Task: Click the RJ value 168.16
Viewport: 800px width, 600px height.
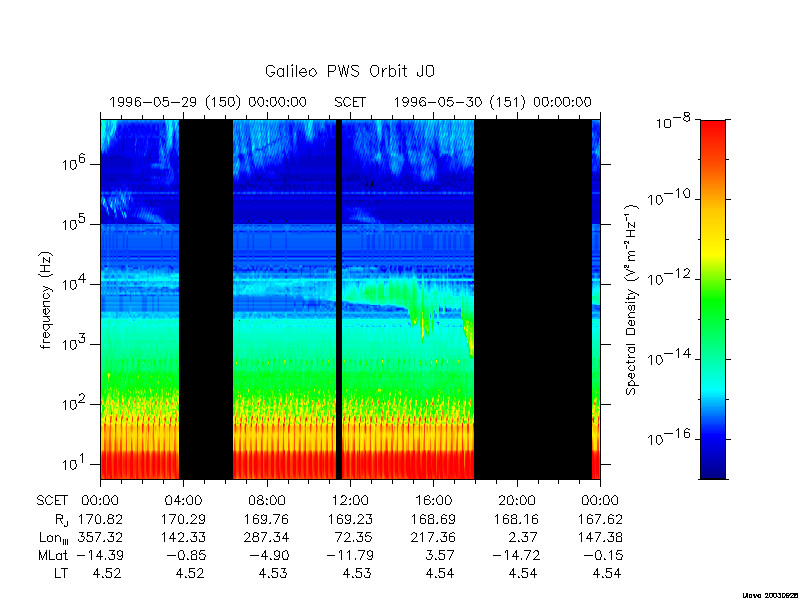Action: pyautogui.click(x=517, y=519)
